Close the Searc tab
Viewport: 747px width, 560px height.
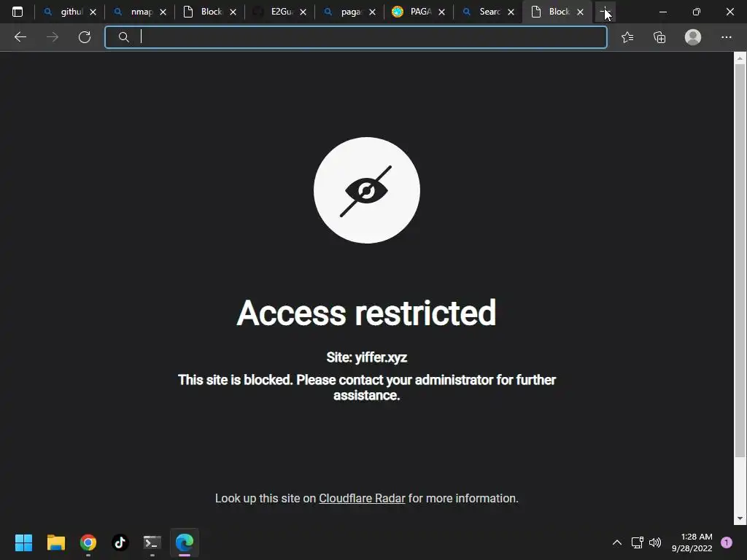tap(511, 12)
